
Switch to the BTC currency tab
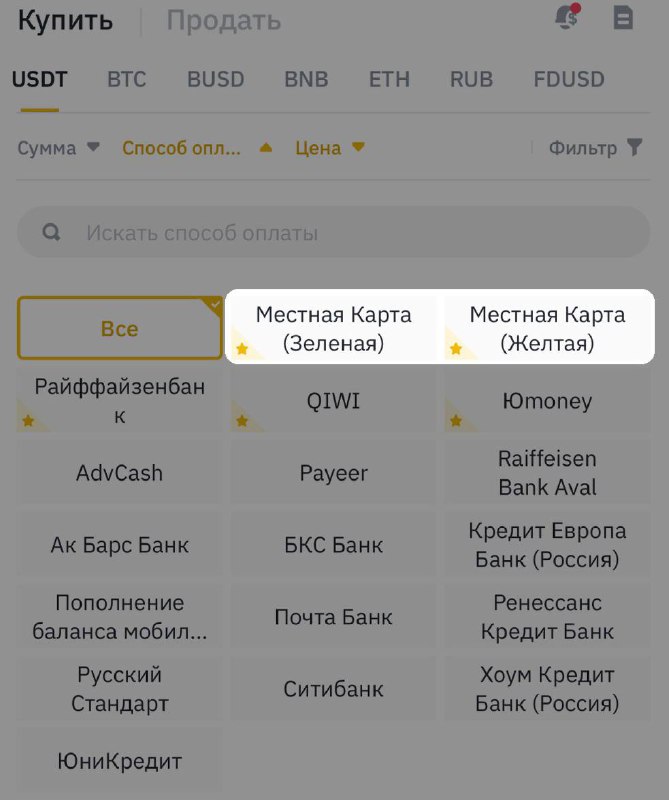point(127,80)
